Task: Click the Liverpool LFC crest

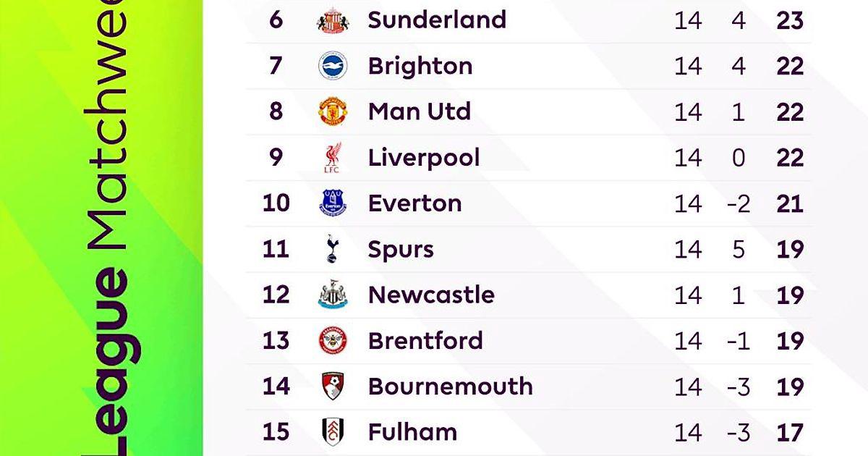Action: point(333,159)
